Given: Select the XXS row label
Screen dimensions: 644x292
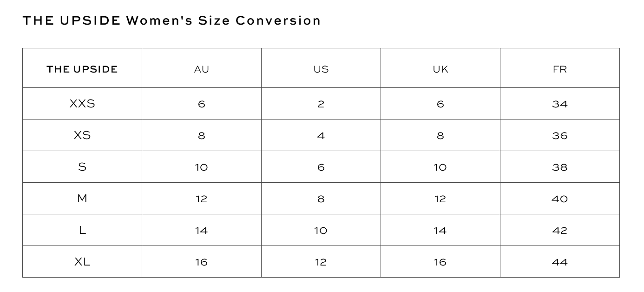Looking at the screenshot, I should (x=82, y=104).
